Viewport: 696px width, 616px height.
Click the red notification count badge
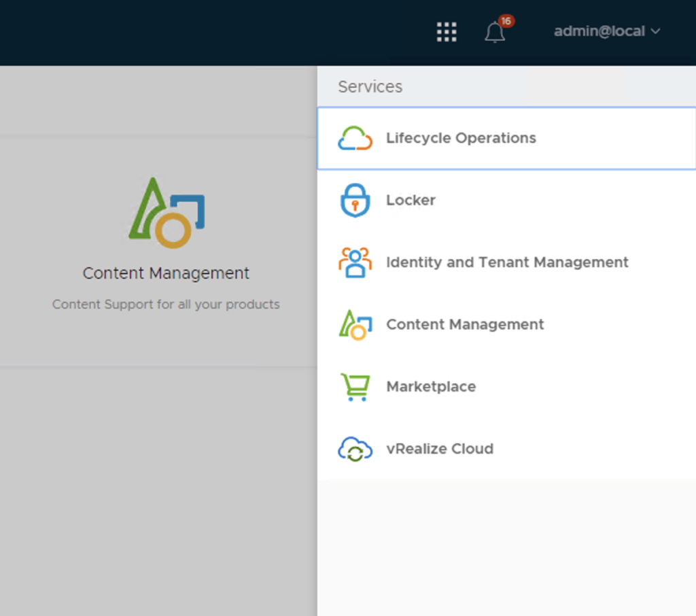pos(506,21)
